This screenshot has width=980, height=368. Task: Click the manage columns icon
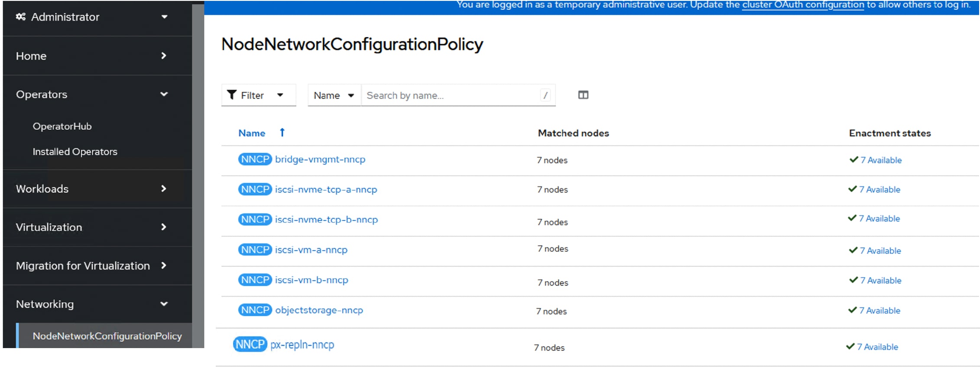583,95
